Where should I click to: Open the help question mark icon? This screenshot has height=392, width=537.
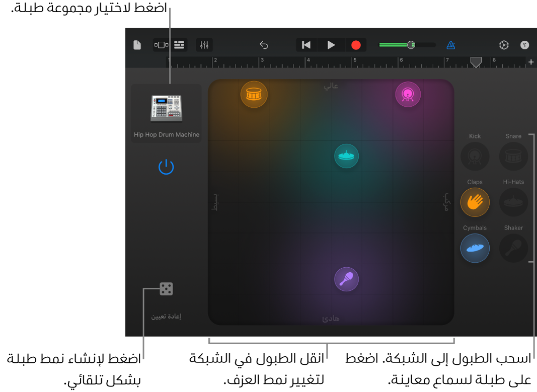[x=524, y=45]
